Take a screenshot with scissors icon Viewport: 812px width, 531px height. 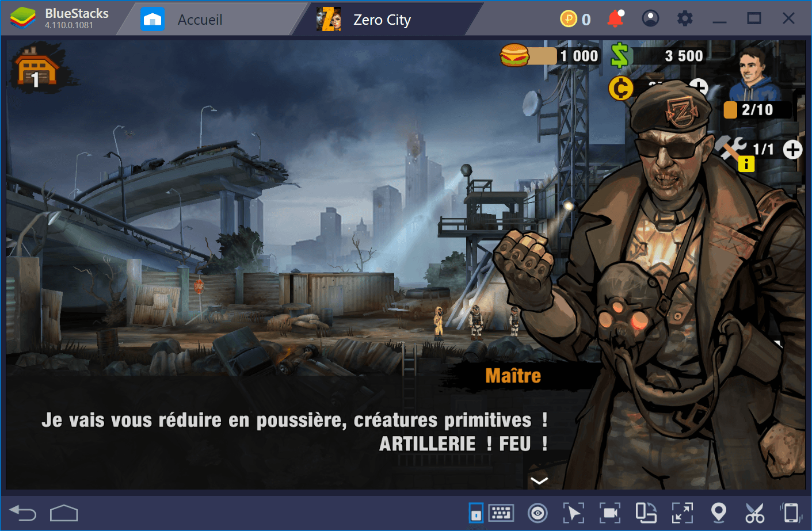pyautogui.click(x=754, y=513)
